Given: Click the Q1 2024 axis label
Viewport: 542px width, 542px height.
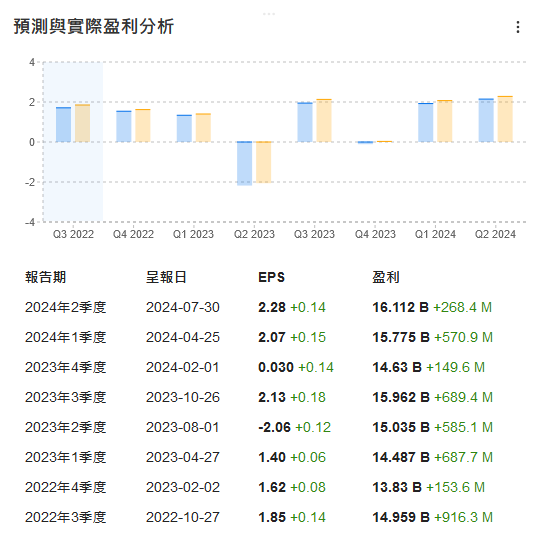Looking at the screenshot, I should (x=435, y=234).
